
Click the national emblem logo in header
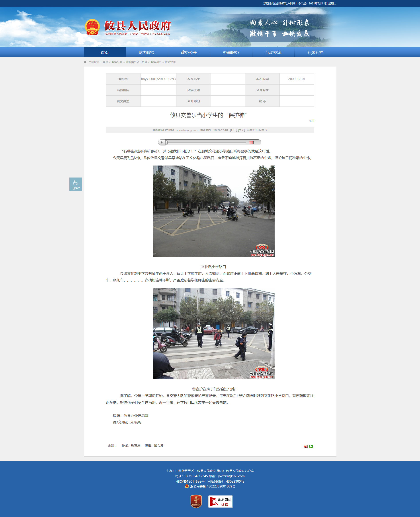pos(92,27)
